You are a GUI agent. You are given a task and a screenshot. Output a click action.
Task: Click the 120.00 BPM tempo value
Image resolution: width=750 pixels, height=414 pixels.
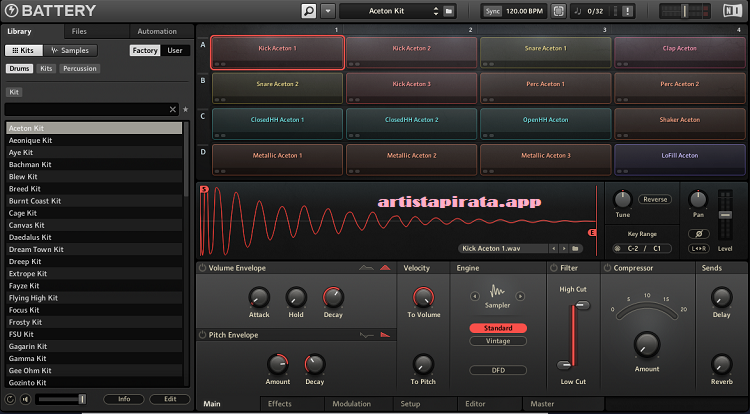[524, 11]
